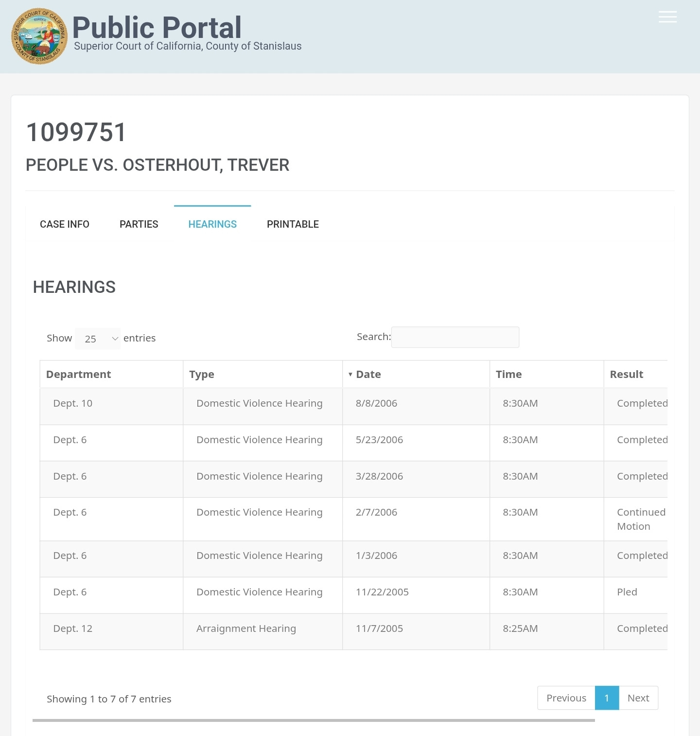Select the Dept. 10 cell
This screenshot has height=736, width=700.
click(111, 406)
